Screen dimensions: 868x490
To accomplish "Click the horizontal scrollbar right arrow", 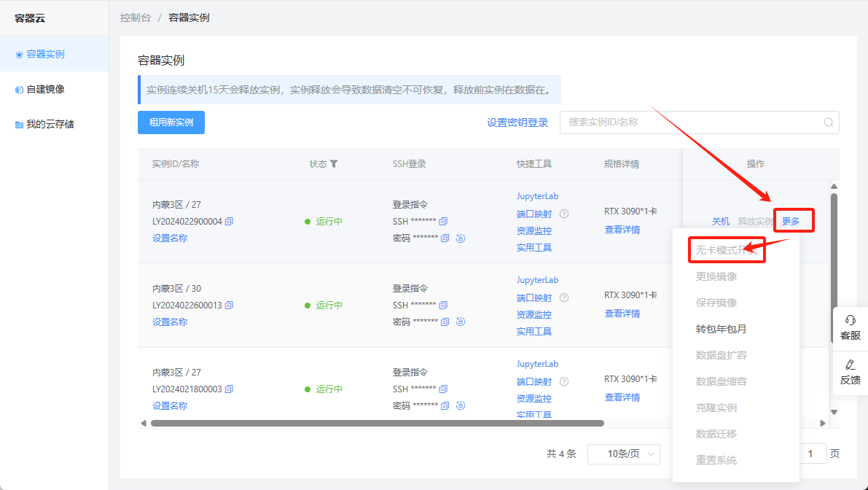I will click(x=823, y=423).
